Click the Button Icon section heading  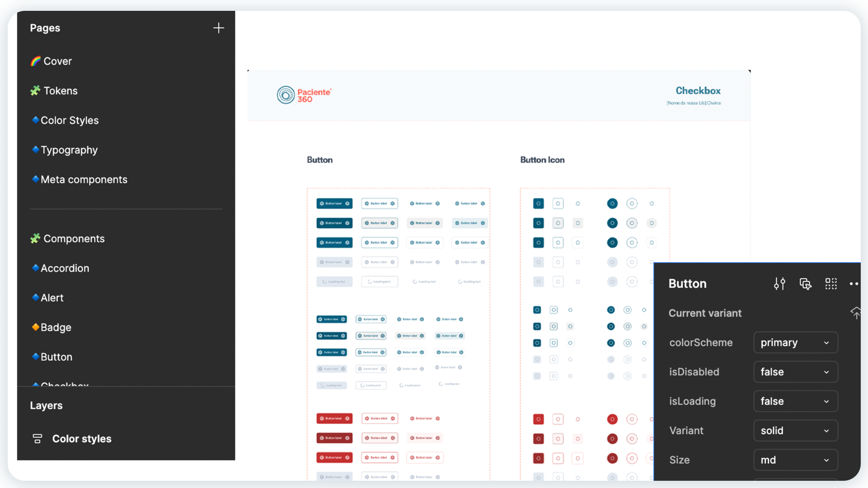542,160
